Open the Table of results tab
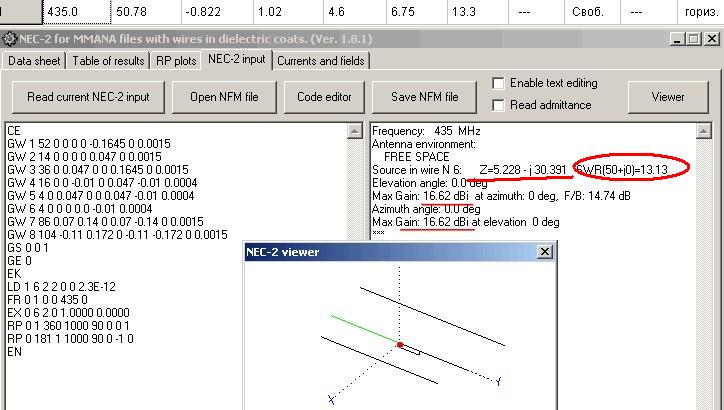 (x=109, y=61)
